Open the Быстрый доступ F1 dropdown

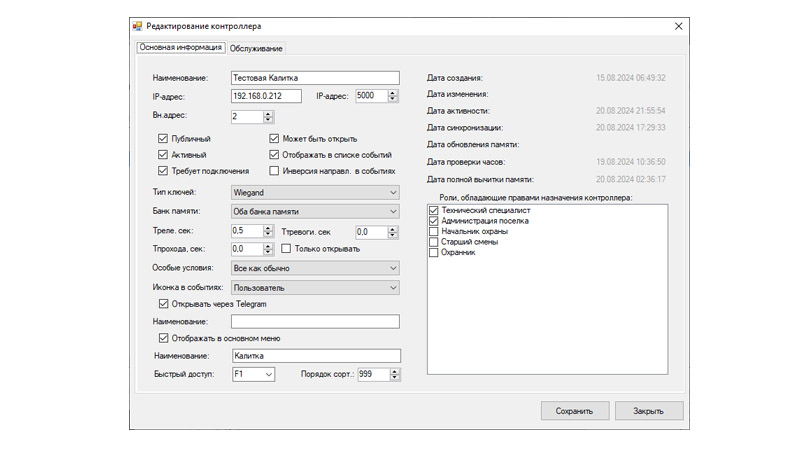tap(252, 375)
